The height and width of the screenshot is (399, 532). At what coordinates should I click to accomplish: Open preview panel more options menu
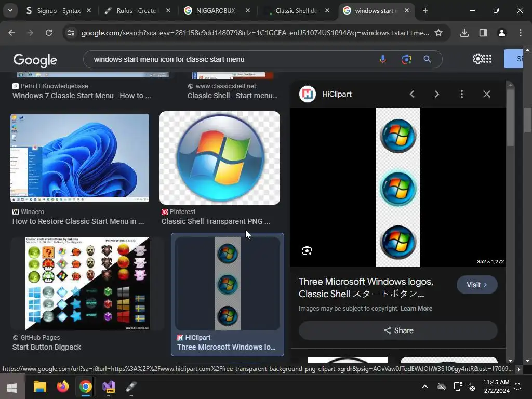click(x=461, y=94)
